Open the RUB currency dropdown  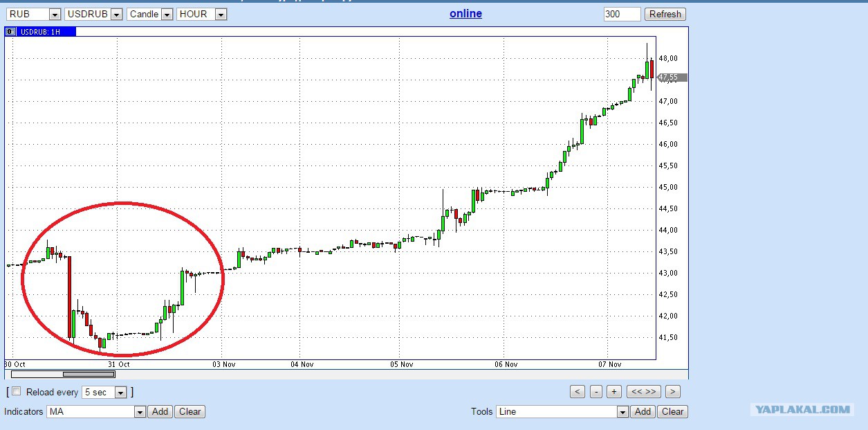(x=34, y=14)
